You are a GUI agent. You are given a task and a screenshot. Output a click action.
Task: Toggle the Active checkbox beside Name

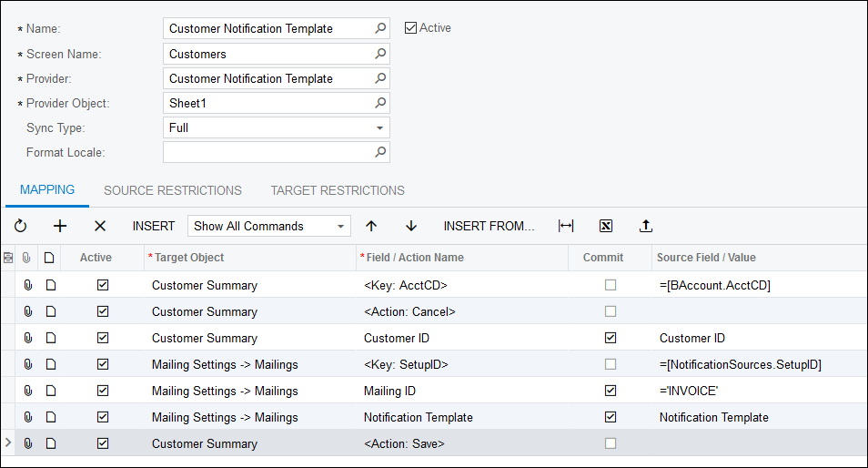coord(411,28)
